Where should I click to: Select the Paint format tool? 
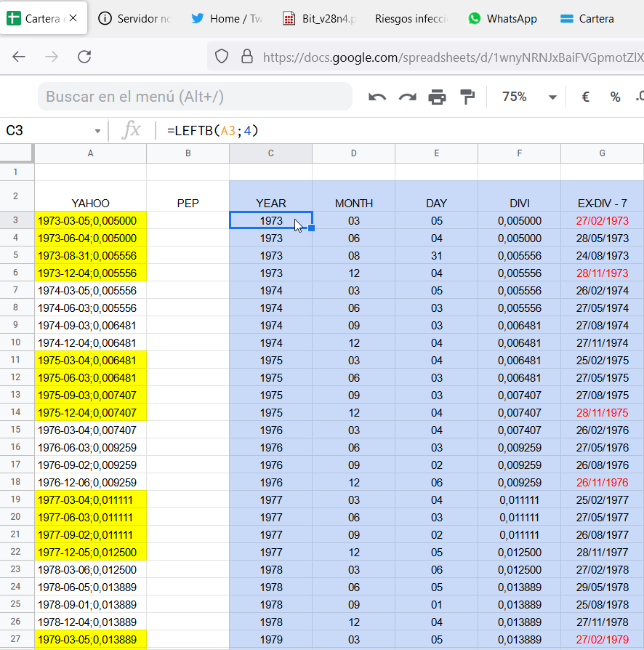(466, 96)
